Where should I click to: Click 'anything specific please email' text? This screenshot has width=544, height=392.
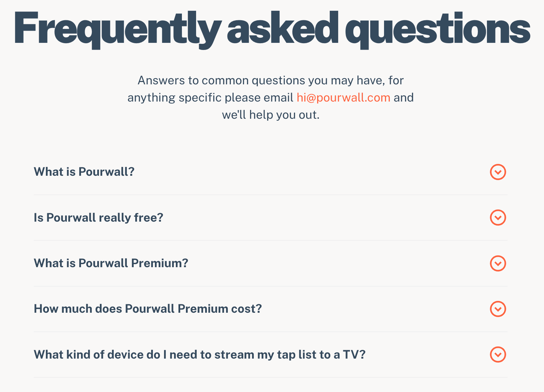(x=210, y=97)
